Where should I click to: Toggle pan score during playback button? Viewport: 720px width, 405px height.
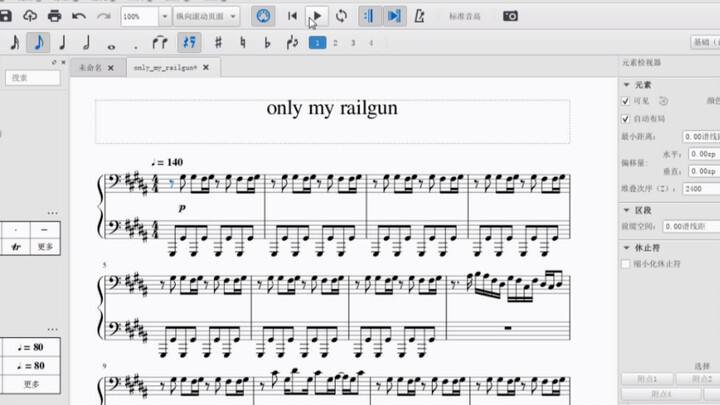[x=394, y=16]
